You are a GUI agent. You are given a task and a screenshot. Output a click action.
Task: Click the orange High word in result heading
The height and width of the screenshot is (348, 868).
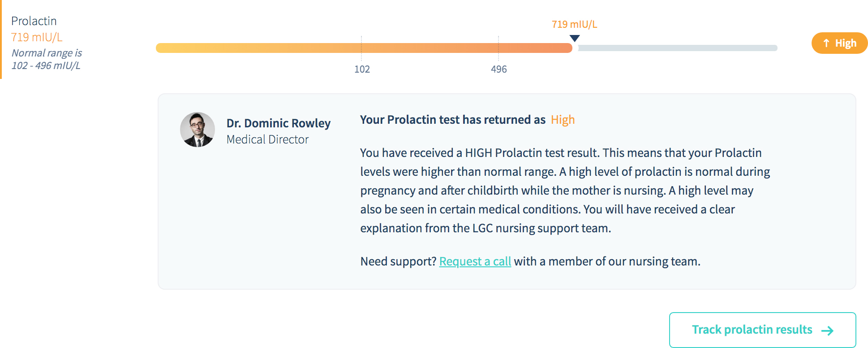[x=563, y=120]
